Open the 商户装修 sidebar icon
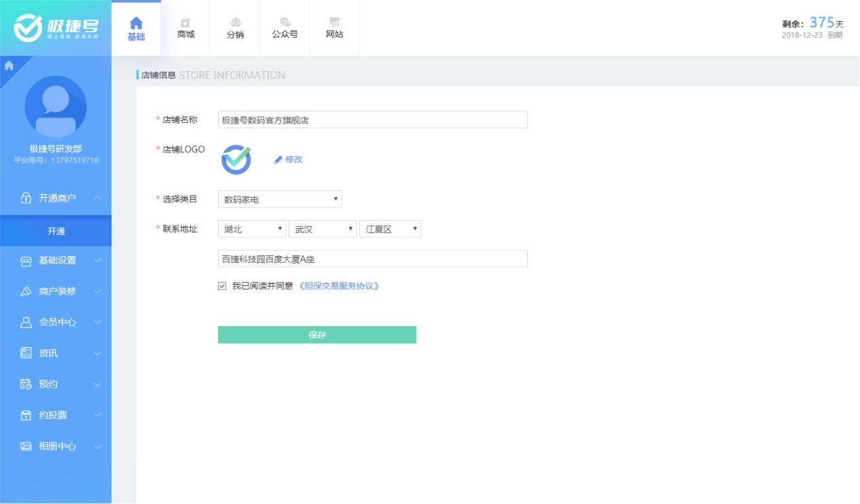This screenshot has height=504, width=860. [25, 291]
